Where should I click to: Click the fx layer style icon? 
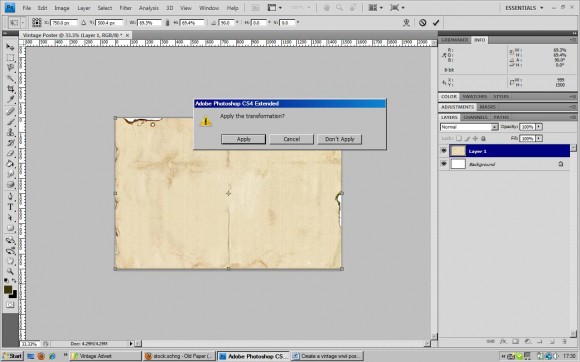click(x=503, y=341)
